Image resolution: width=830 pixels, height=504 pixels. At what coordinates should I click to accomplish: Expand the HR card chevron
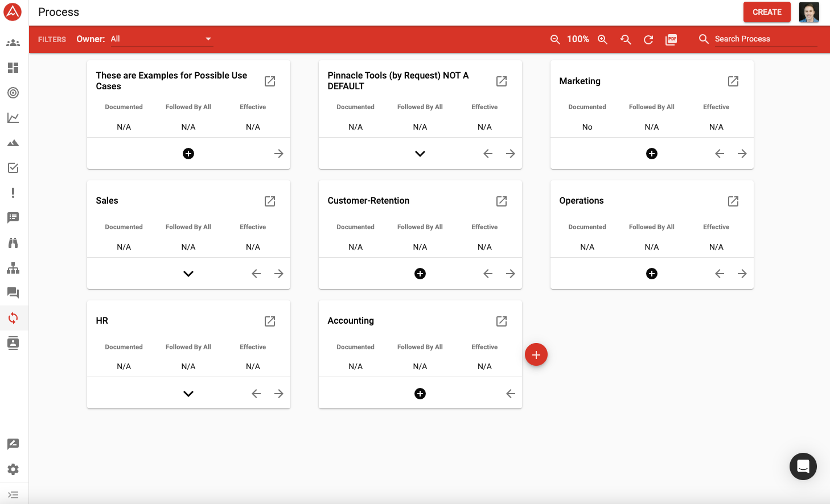tap(188, 394)
